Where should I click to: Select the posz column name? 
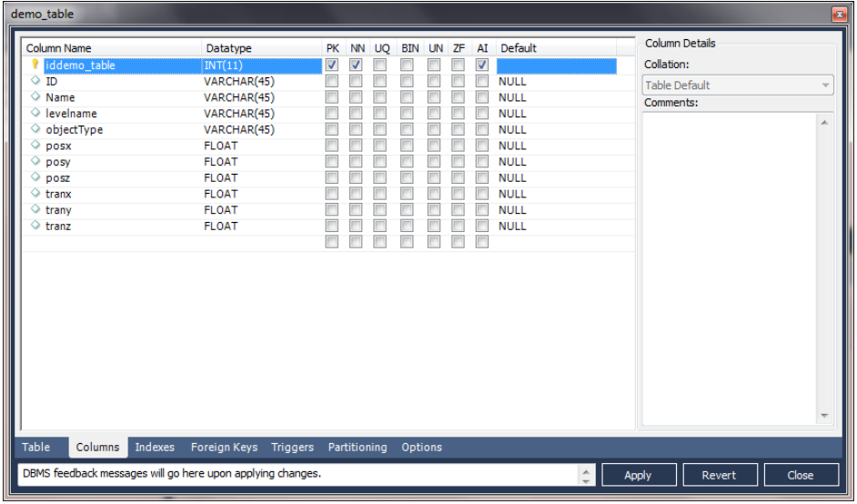point(58,177)
